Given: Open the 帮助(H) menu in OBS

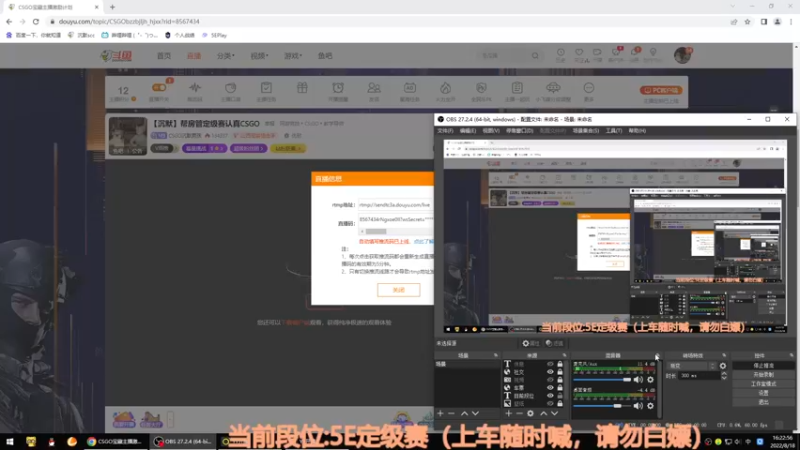Looking at the screenshot, I should pos(637,131).
